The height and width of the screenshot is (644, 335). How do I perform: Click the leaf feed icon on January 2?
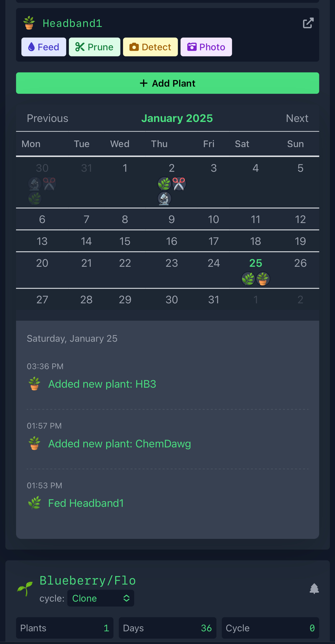click(164, 184)
